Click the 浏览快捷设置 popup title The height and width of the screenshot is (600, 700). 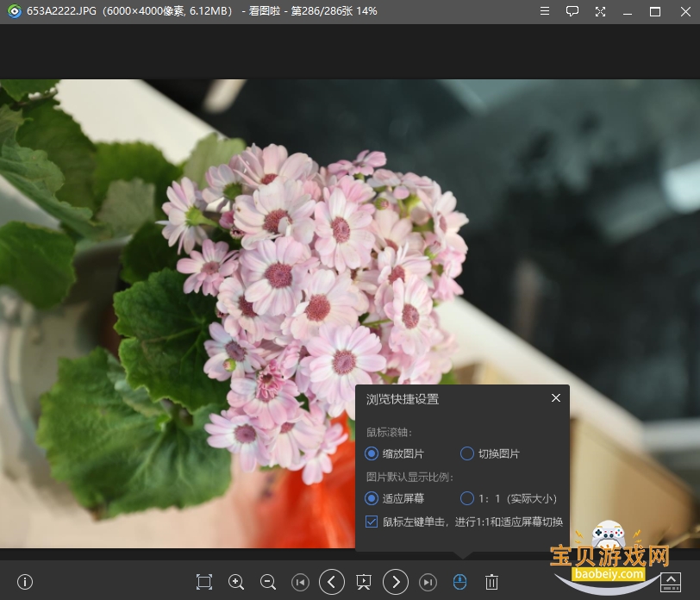[403, 399]
